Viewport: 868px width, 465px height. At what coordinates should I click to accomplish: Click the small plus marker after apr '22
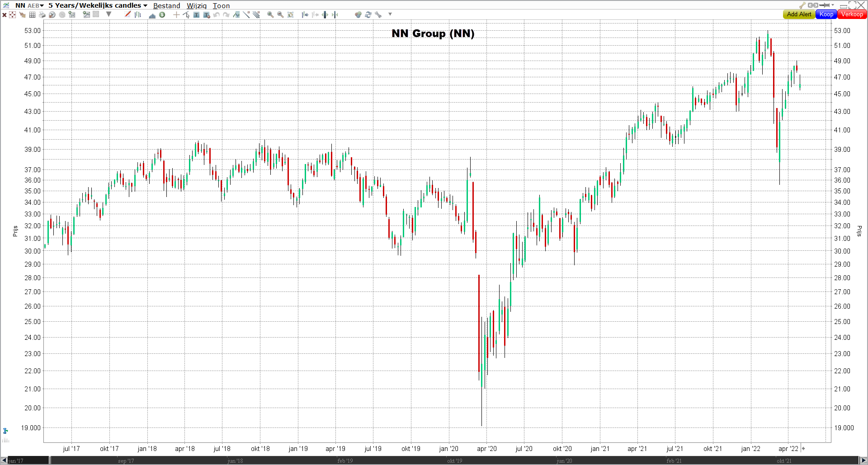point(803,449)
